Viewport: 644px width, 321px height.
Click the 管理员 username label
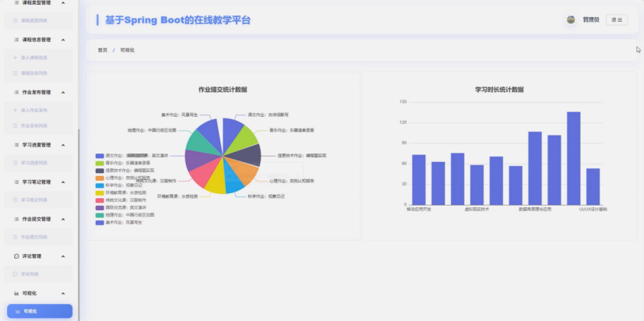[x=591, y=19]
